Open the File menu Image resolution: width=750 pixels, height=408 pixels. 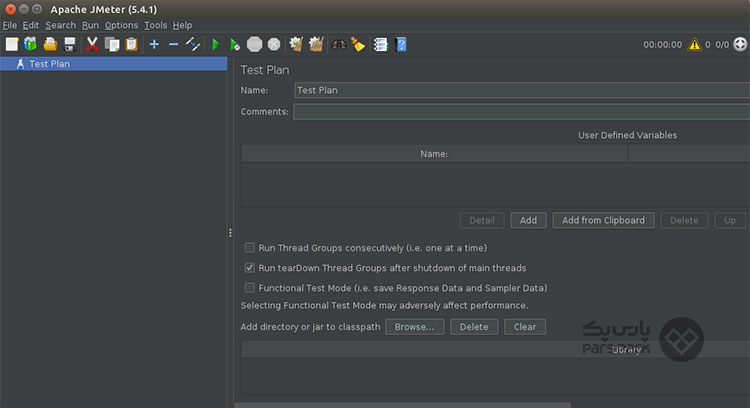[x=10, y=25]
